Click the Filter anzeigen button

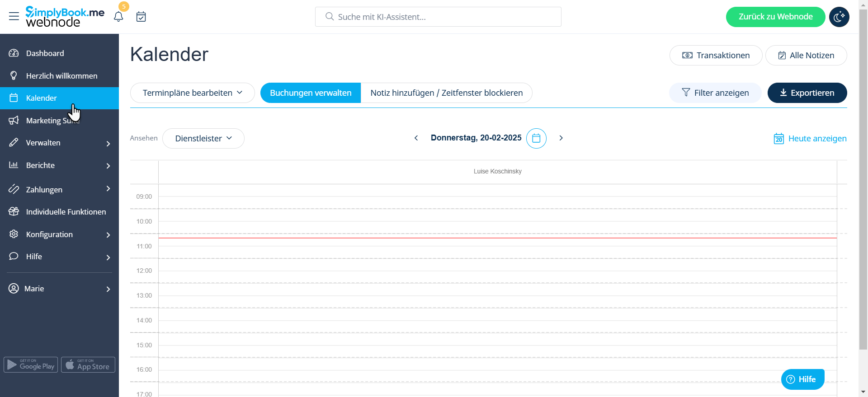pyautogui.click(x=715, y=93)
